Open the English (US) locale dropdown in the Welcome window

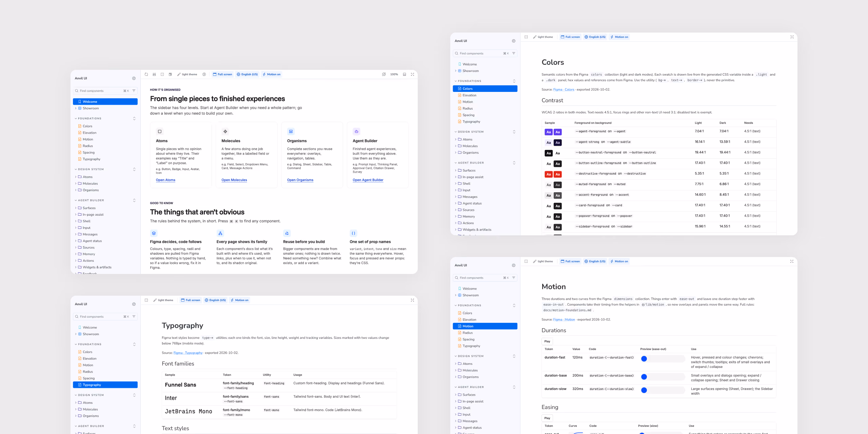(247, 74)
